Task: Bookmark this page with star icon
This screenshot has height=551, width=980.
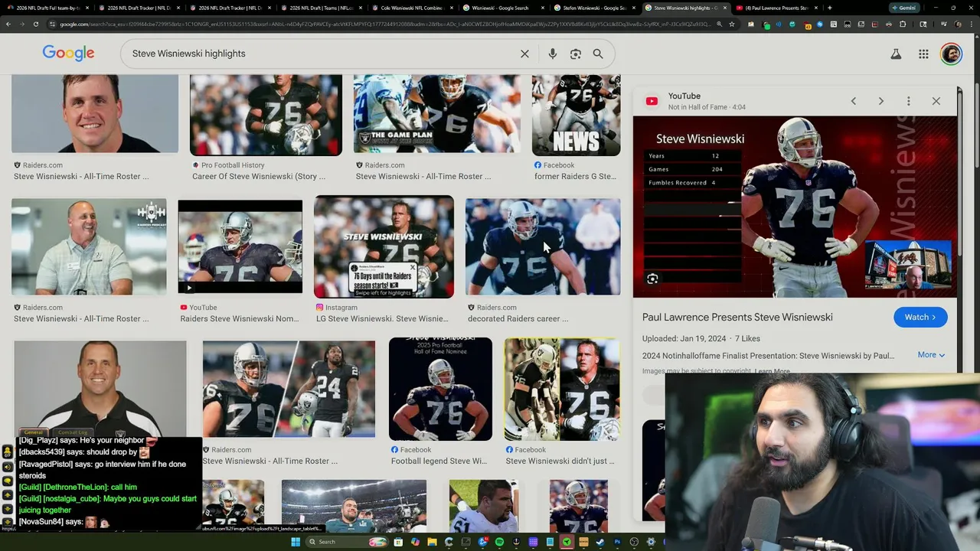Action: (x=732, y=24)
